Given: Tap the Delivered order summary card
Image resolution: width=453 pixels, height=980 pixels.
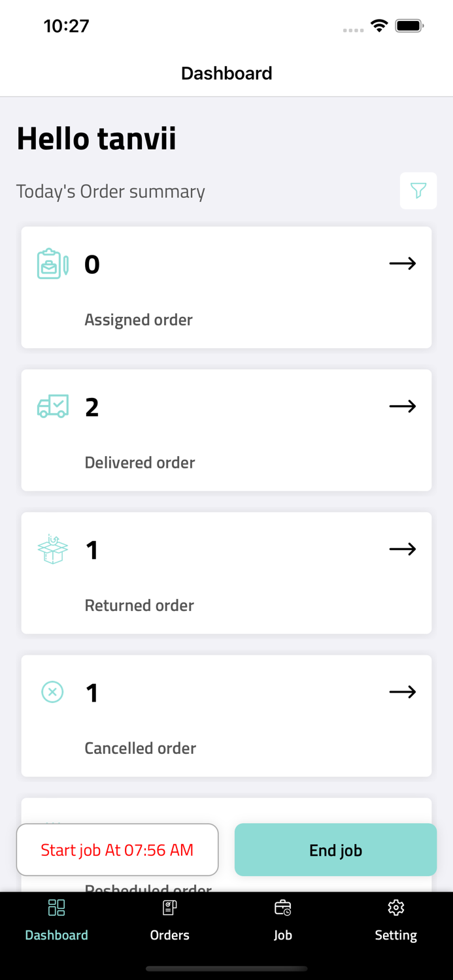Looking at the screenshot, I should [x=227, y=430].
